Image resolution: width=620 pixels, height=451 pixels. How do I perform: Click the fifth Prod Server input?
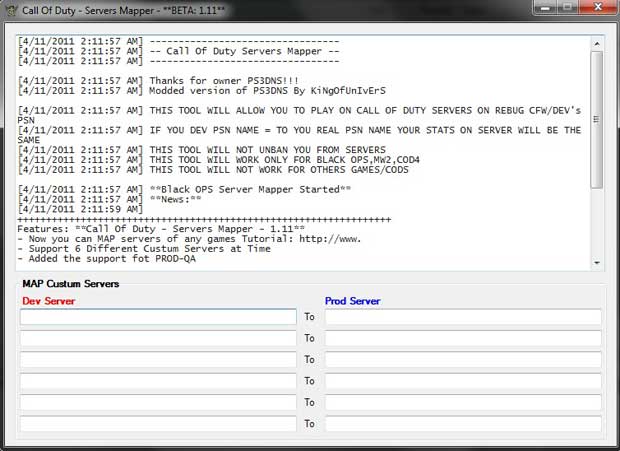click(x=462, y=402)
